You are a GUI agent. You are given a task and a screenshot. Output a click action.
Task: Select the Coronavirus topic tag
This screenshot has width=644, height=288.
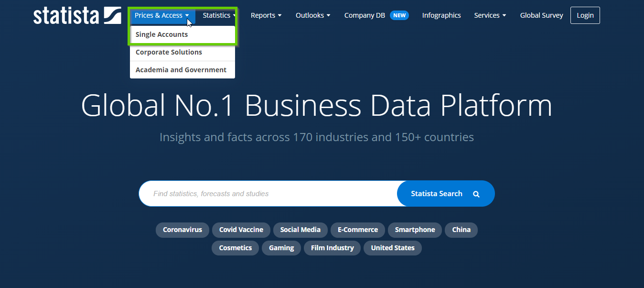[182, 230]
